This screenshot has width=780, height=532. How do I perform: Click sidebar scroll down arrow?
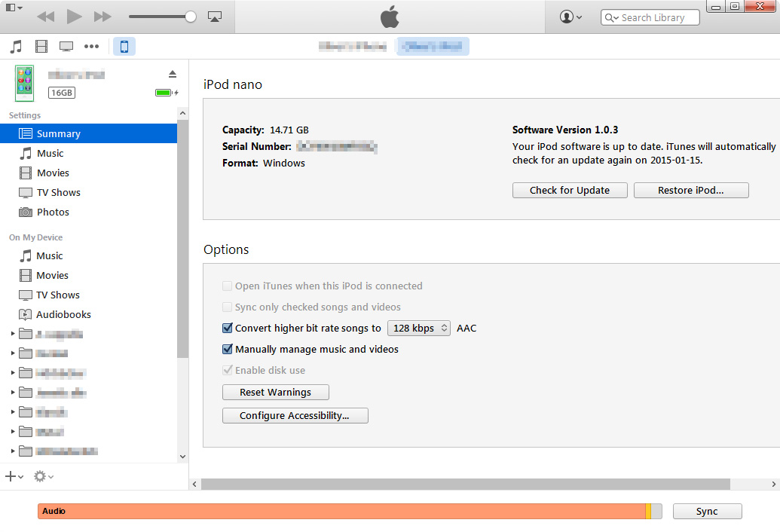click(182, 457)
